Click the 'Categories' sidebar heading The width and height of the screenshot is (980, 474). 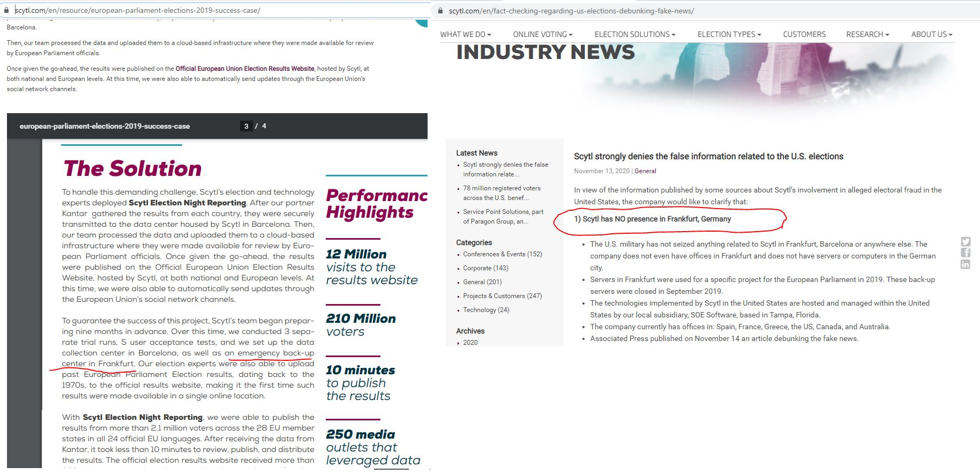pyautogui.click(x=474, y=243)
